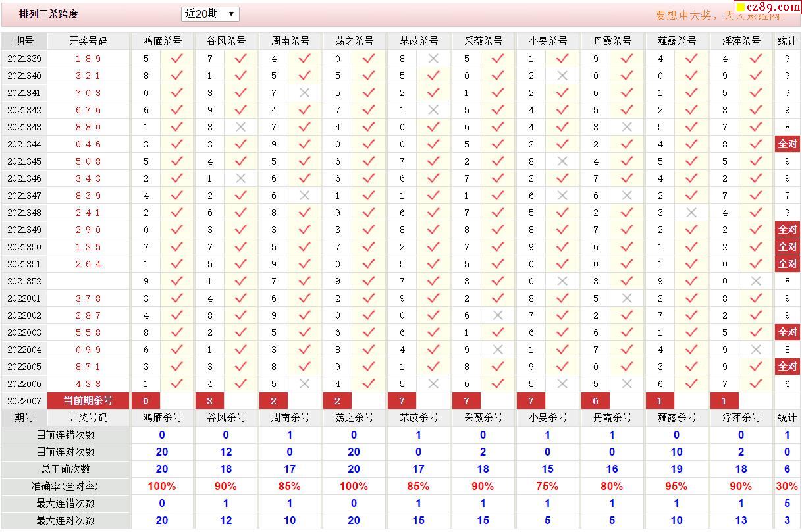Click winning numbers 4 3 8
The height and width of the screenshot is (532, 802).
(x=88, y=384)
